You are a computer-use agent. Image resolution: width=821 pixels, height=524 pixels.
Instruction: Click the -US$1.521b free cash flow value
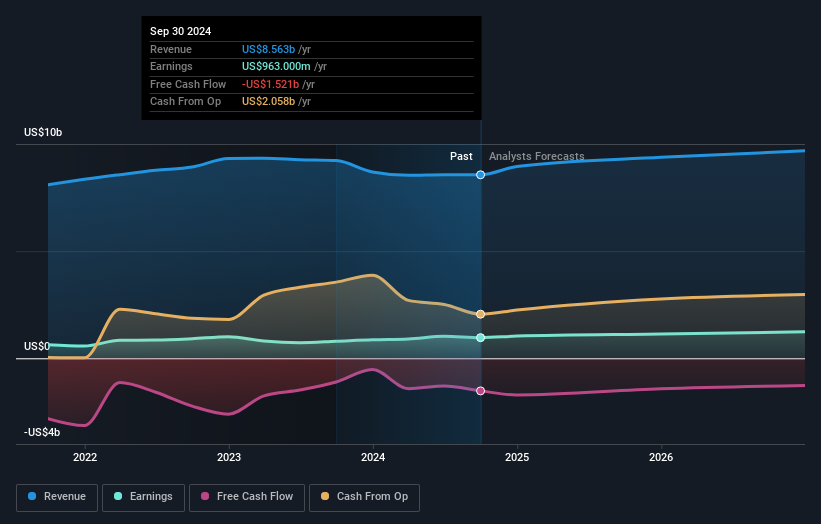coord(270,84)
